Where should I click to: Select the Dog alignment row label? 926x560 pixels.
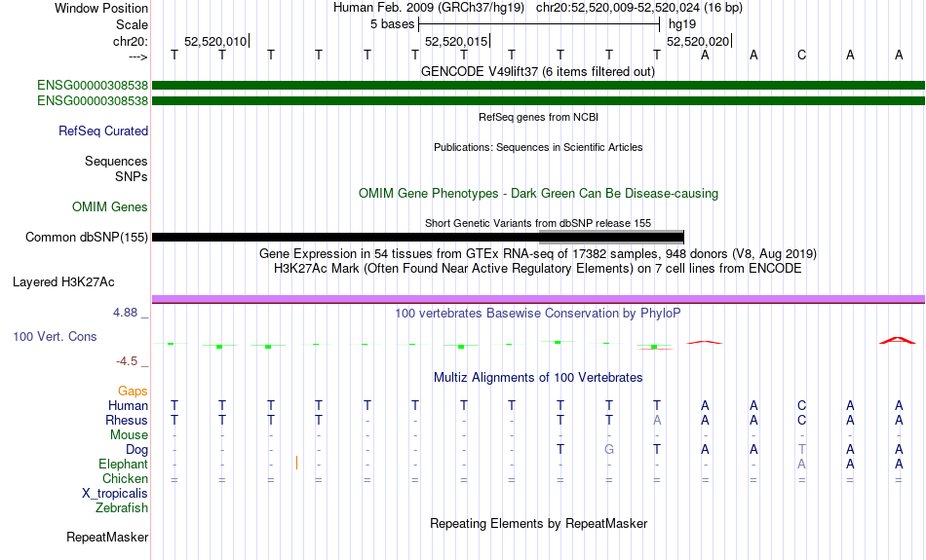136,450
